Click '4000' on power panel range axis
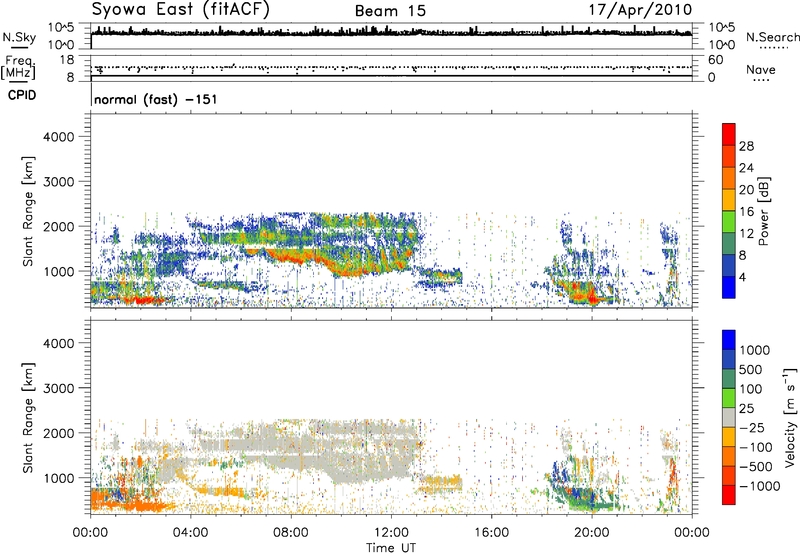The width and height of the screenshot is (800, 554). pyautogui.click(x=58, y=137)
